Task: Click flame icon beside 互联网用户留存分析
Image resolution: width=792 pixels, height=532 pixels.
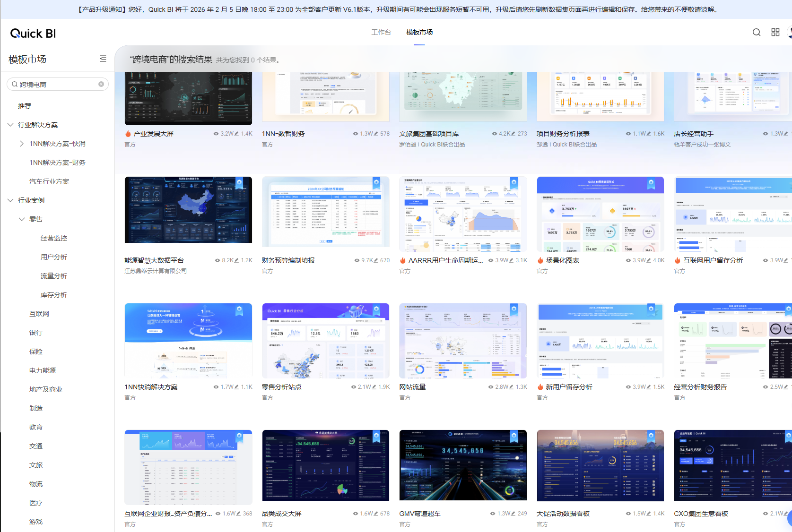Action: (678, 260)
